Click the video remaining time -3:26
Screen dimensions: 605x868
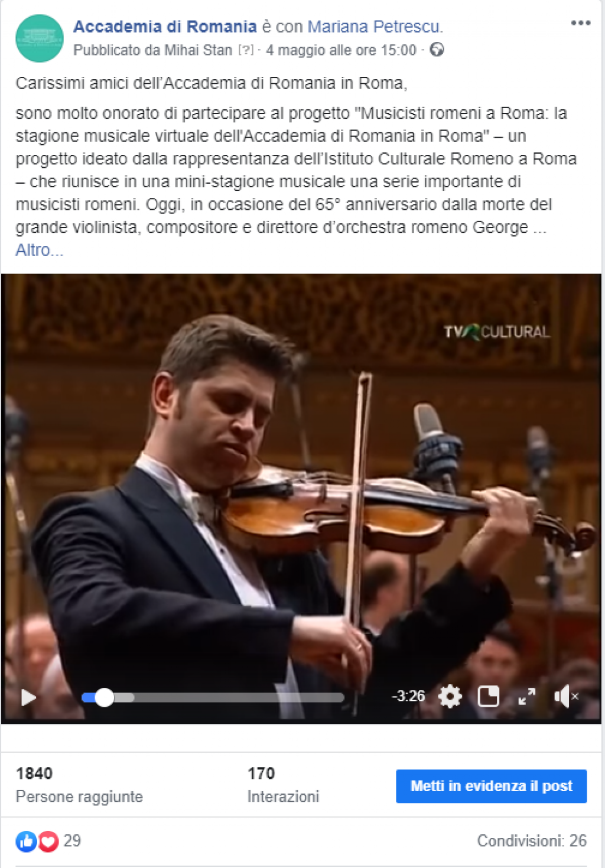408,696
